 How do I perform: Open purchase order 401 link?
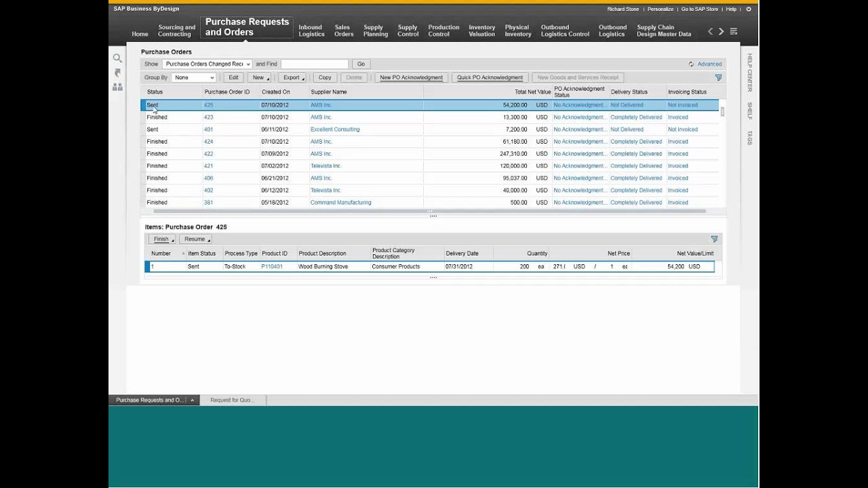208,129
